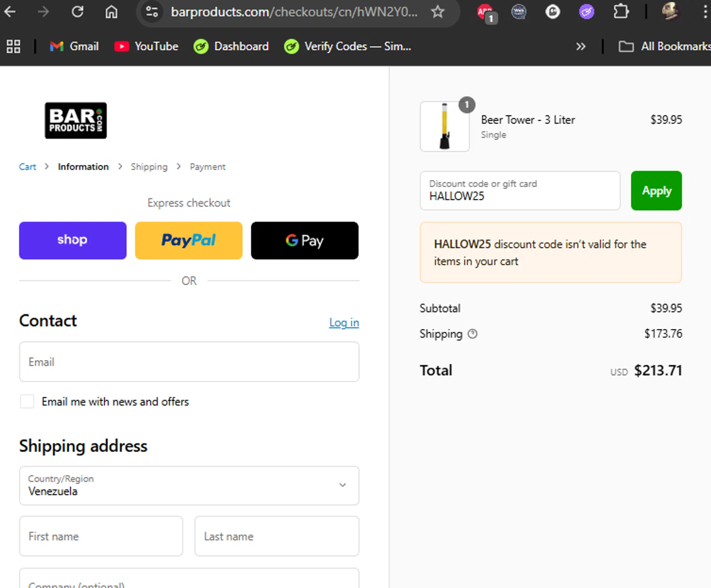
Task: Open the Dashboard bookmark
Action: (231, 46)
